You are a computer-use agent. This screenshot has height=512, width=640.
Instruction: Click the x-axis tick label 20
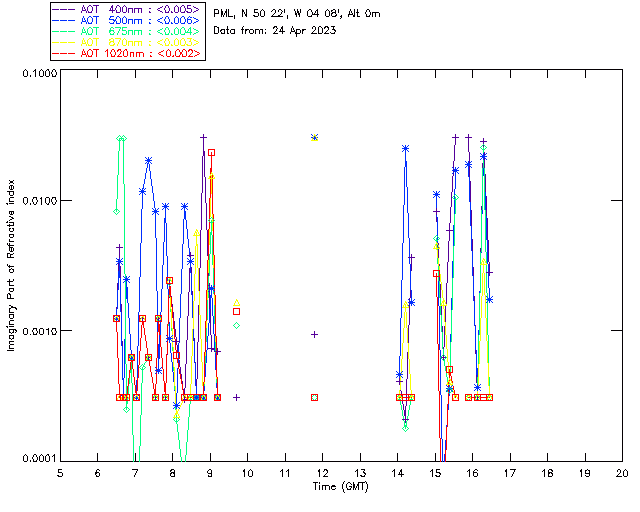coord(622,472)
